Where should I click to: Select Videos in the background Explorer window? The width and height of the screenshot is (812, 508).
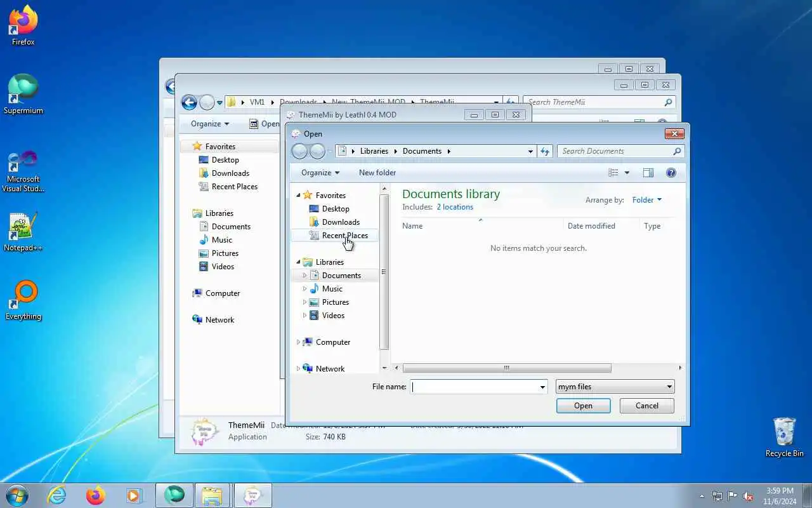tap(223, 267)
